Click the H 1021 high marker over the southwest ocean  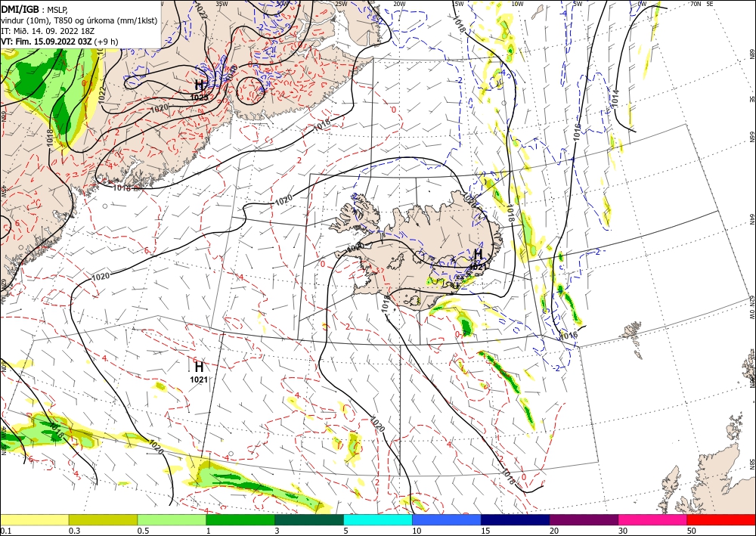[199, 372]
